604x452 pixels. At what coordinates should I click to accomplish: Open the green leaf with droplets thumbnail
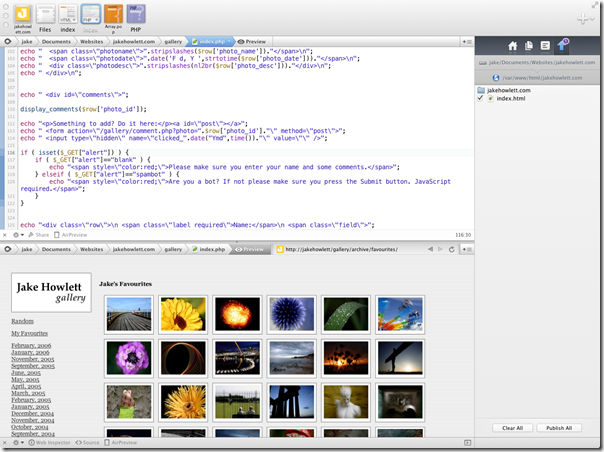click(x=346, y=314)
